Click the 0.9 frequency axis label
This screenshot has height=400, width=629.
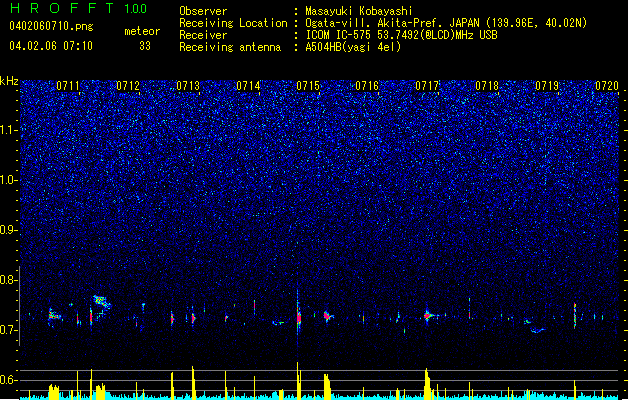pyautogui.click(x=8, y=230)
